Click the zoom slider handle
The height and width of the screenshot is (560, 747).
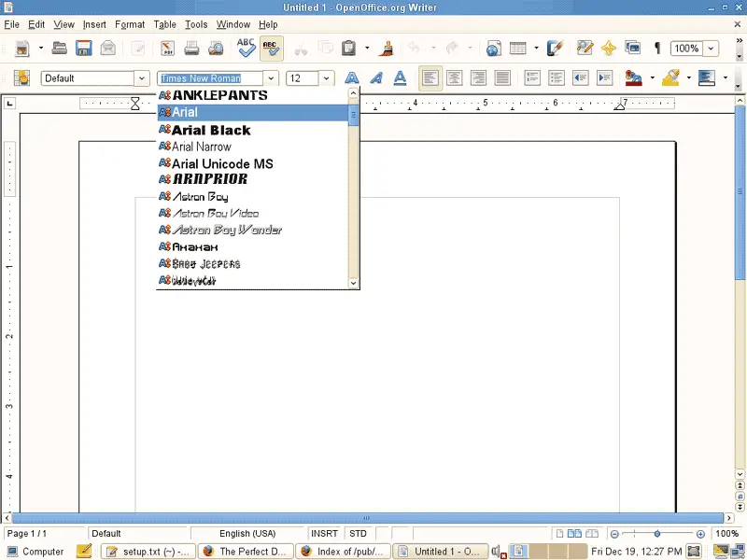pyautogui.click(x=657, y=534)
